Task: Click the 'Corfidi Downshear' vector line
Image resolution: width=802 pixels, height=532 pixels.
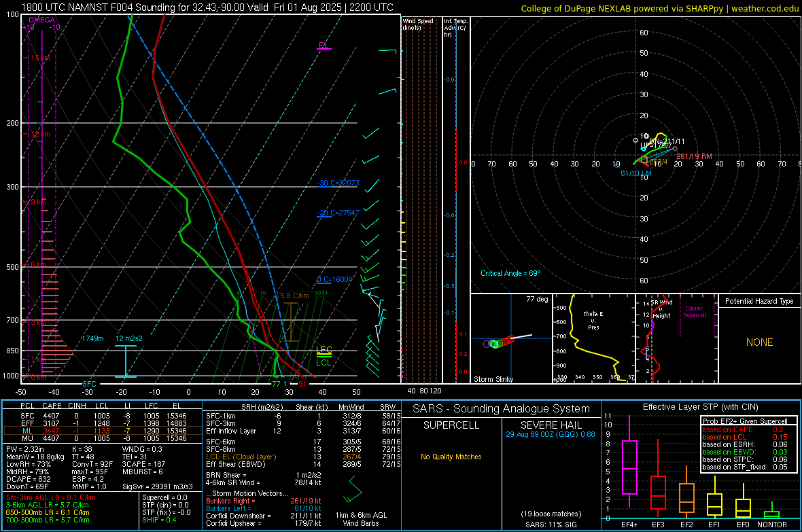Action: pos(263,516)
